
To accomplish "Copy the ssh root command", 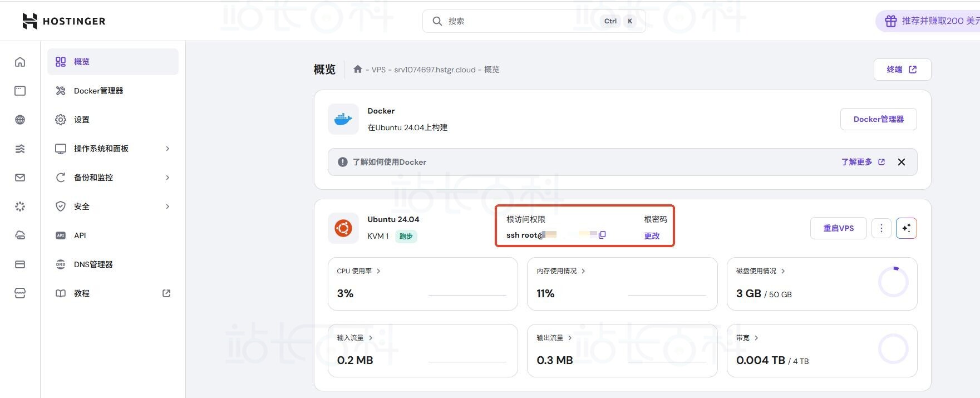I will click(602, 235).
